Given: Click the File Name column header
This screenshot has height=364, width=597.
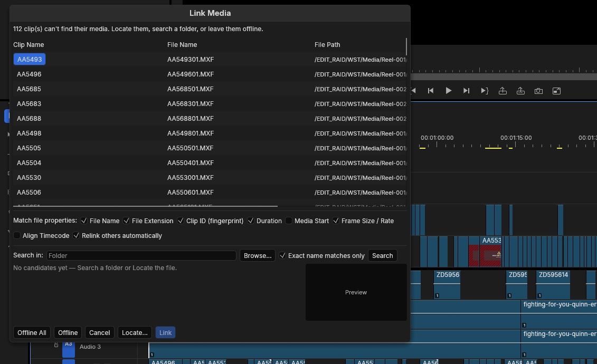Looking at the screenshot, I should click(182, 44).
